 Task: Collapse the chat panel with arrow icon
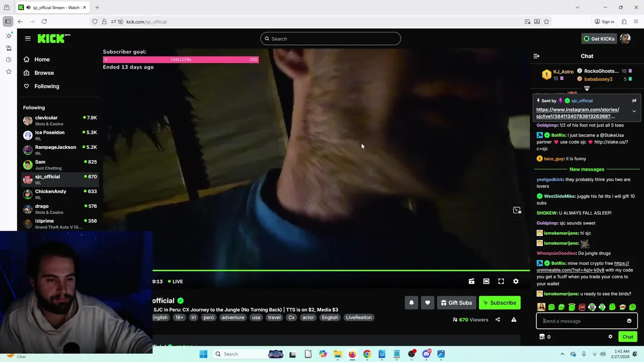pos(536,56)
